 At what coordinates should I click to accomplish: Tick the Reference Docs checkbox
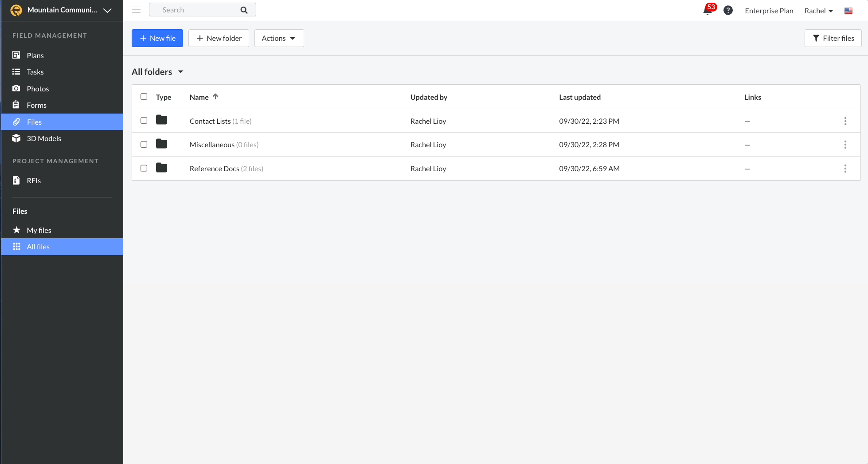144,168
